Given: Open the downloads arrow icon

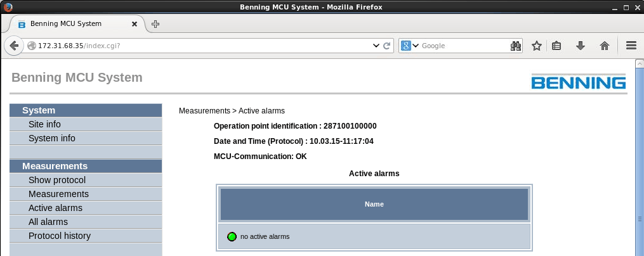Looking at the screenshot, I should 580,46.
